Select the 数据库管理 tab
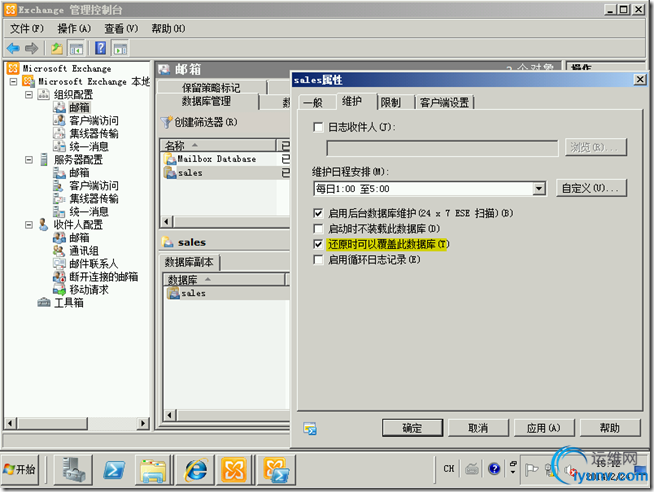 206,101
